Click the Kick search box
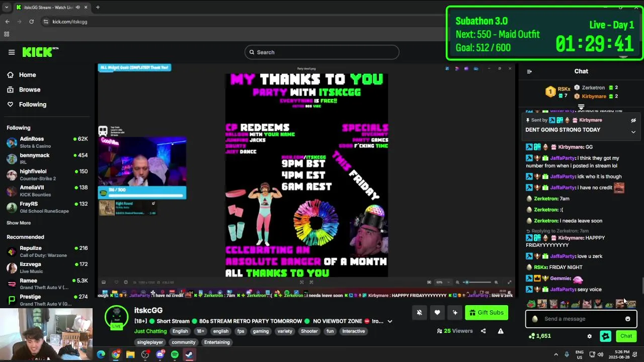644x362 pixels. tap(322, 52)
